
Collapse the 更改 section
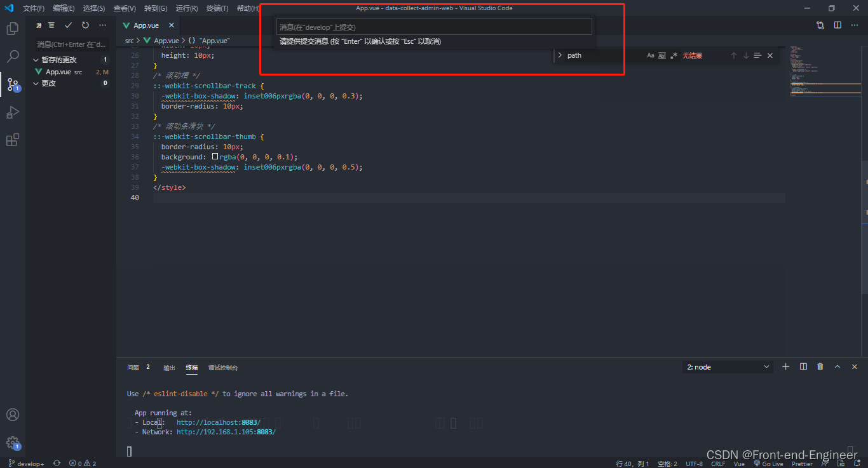pos(37,83)
